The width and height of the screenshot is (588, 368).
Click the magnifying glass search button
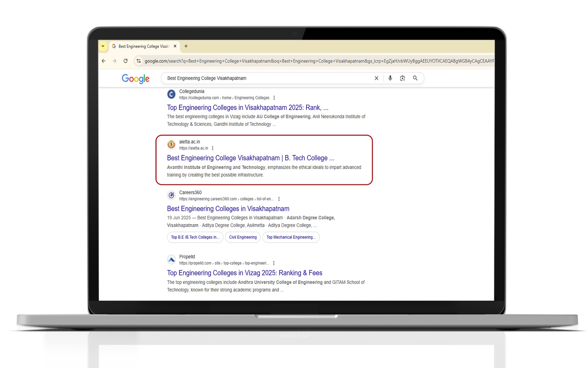coord(415,78)
